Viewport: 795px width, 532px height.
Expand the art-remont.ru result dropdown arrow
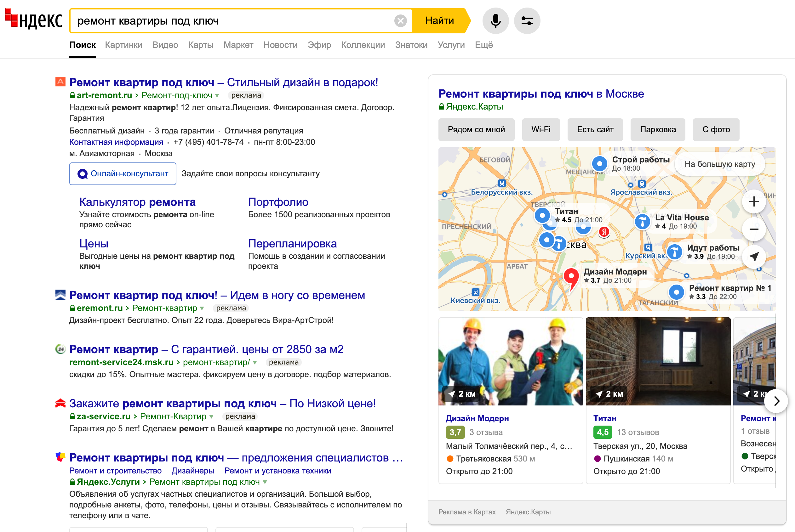tap(217, 96)
